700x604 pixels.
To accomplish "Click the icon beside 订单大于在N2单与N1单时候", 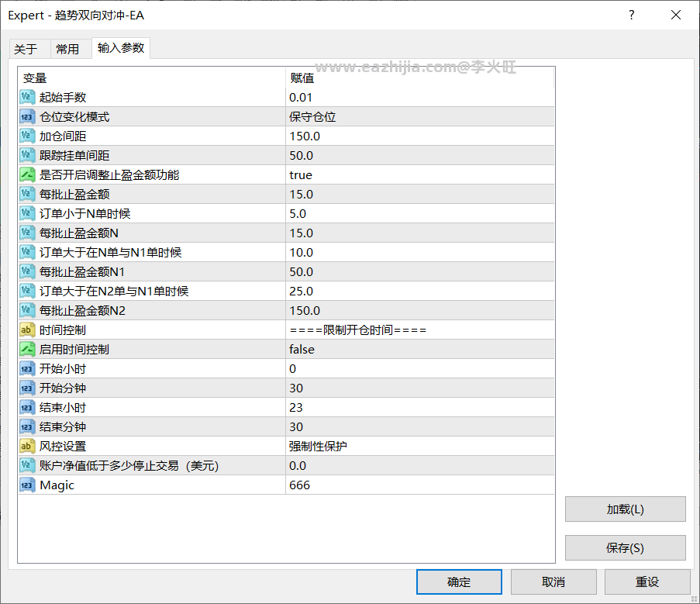I will [x=27, y=291].
